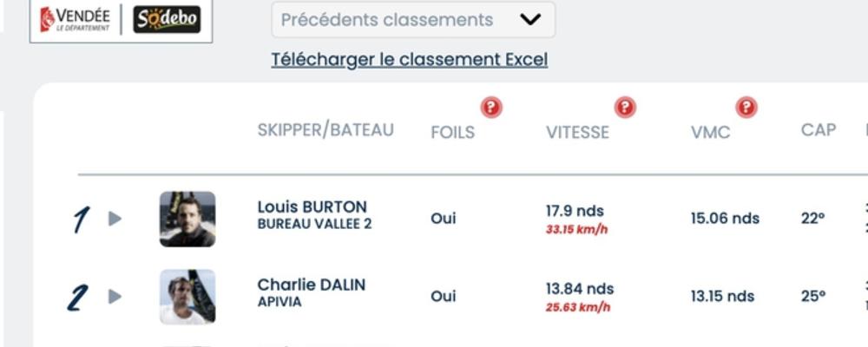The width and height of the screenshot is (868, 347).
Task: Open Louis BURTON's skipper photo
Action: 187,219
